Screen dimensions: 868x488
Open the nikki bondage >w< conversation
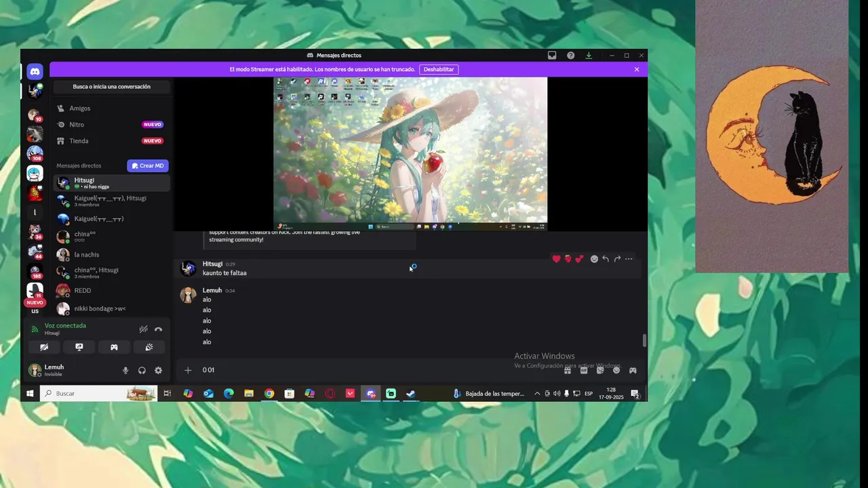click(x=112, y=308)
